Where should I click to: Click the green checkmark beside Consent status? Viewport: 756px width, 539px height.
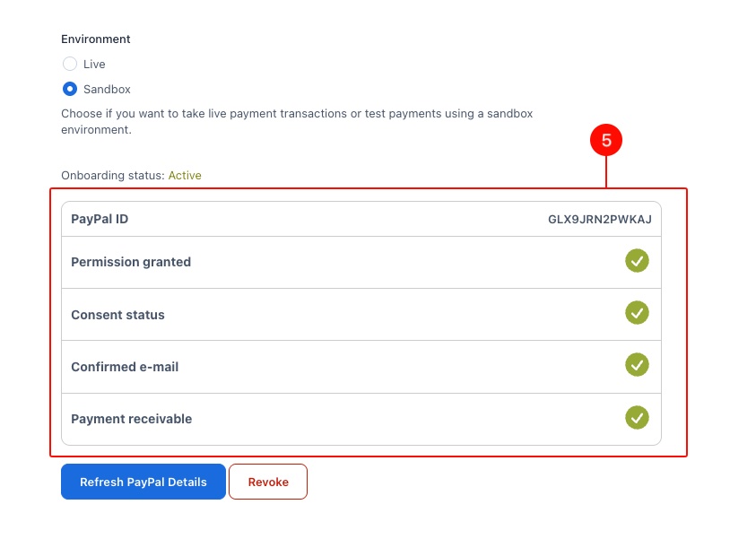click(x=637, y=313)
